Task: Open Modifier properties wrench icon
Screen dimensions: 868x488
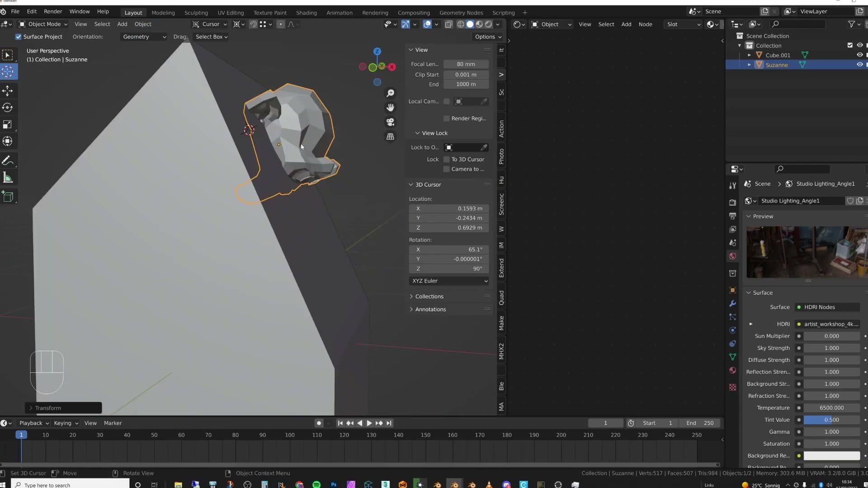Action: pyautogui.click(x=733, y=304)
